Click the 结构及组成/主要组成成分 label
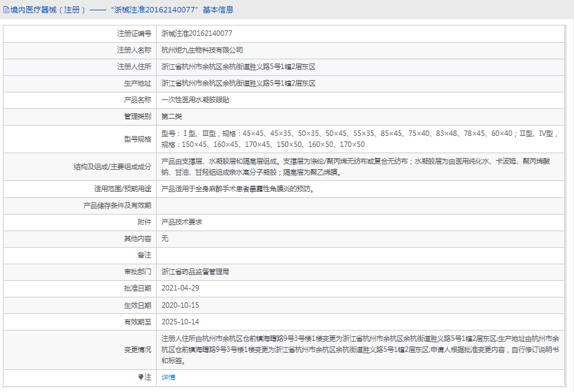 (112, 166)
